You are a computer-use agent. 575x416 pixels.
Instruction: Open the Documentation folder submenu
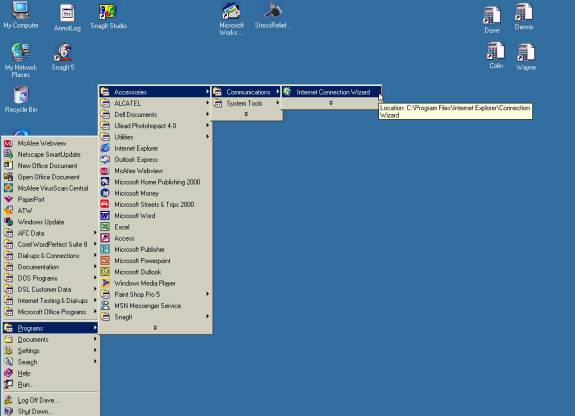[x=51, y=267]
